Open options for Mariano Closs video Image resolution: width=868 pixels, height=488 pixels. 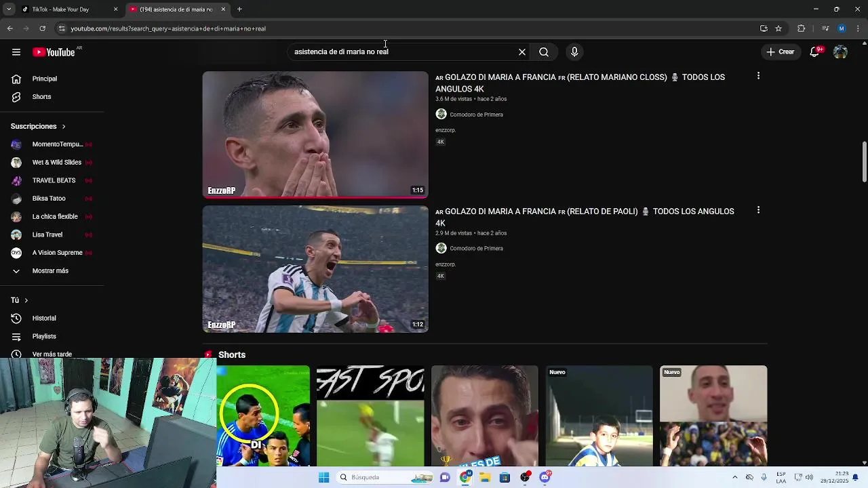click(x=758, y=76)
